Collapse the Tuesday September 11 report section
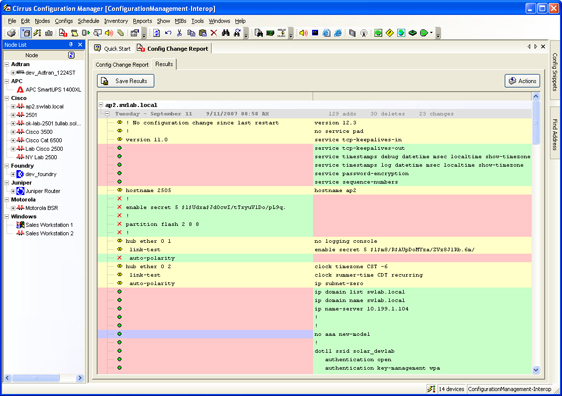Viewport: 562px width, 396px height. pyautogui.click(x=107, y=114)
